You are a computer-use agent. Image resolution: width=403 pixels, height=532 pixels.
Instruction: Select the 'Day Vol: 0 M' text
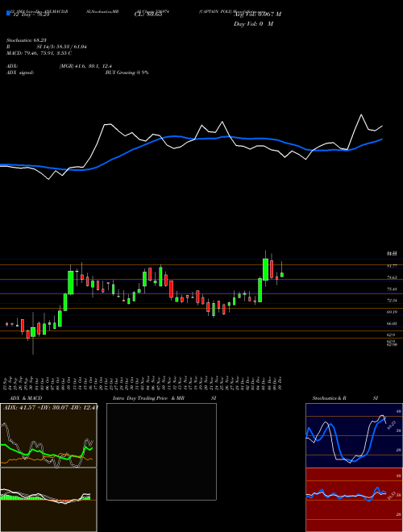click(x=253, y=24)
